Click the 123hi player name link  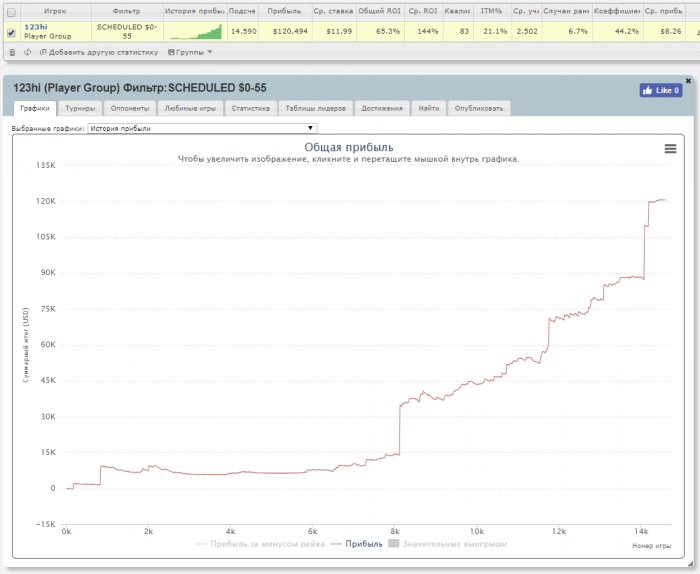(36, 26)
